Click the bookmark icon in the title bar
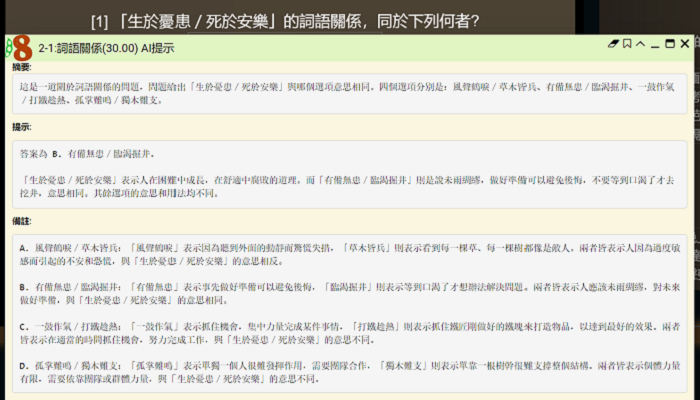 tap(626, 45)
